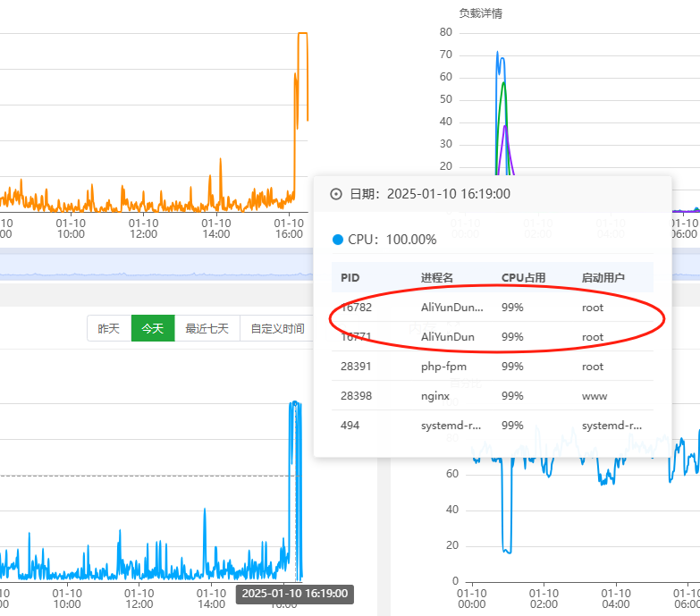Image resolution: width=700 pixels, height=616 pixels.
Task: Open the 自定义时间 custom range option
Action: pyautogui.click(x=277, y=328)
